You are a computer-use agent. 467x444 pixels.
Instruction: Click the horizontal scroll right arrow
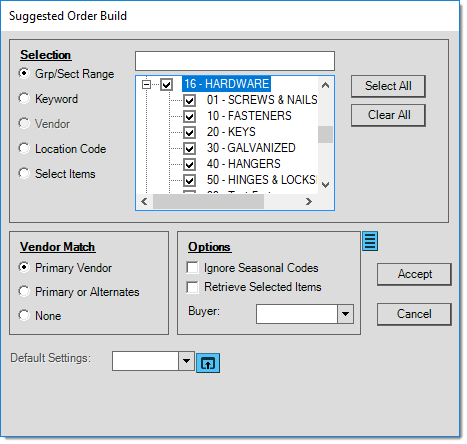tap(309, 201)
